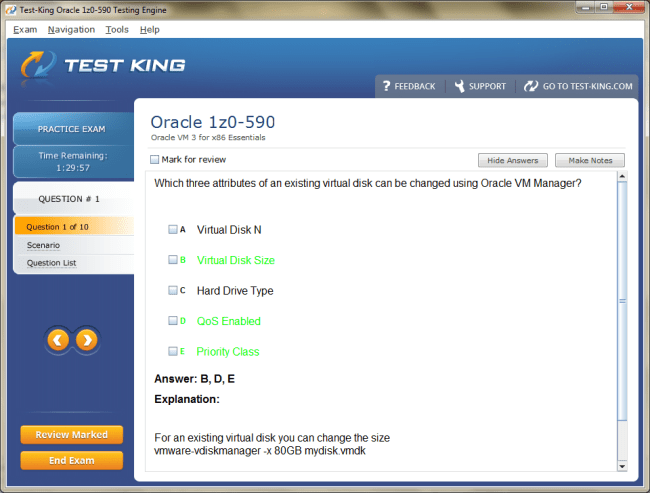Tick answer B Virtual Disk Size
Screen dimensions: 650x493
[172, 260]
